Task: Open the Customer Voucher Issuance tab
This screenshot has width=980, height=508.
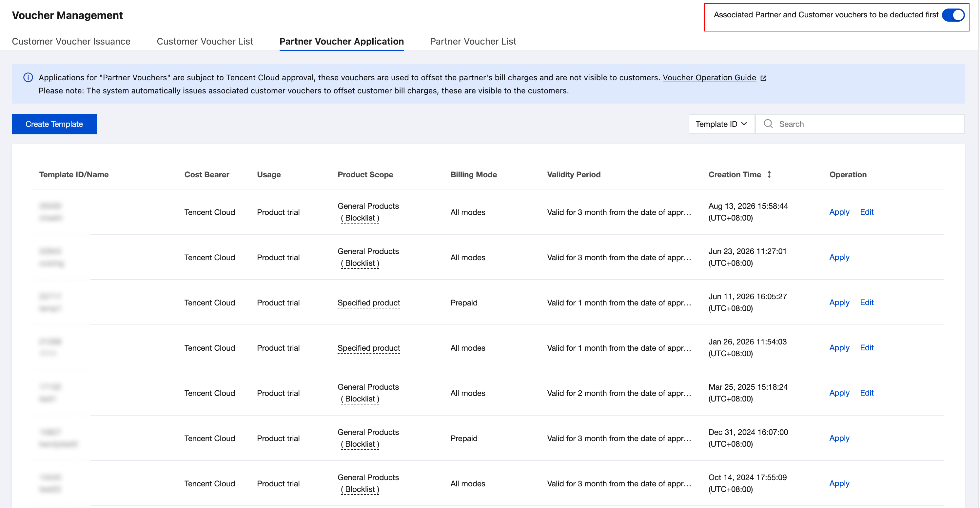Action: [x=71, y=42]
